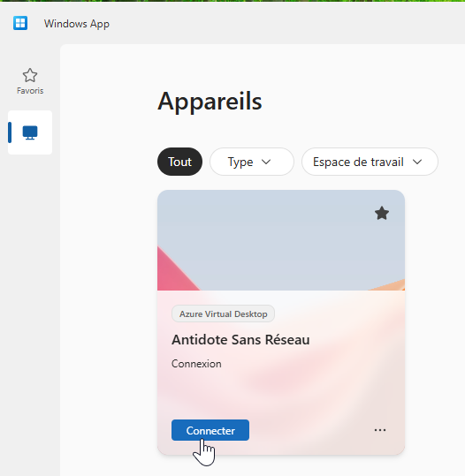Click the Connexion status text

coord(196,364)
